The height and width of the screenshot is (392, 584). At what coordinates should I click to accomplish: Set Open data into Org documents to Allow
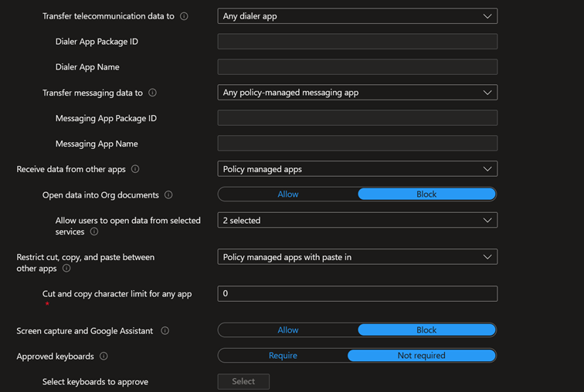[288, 194]
